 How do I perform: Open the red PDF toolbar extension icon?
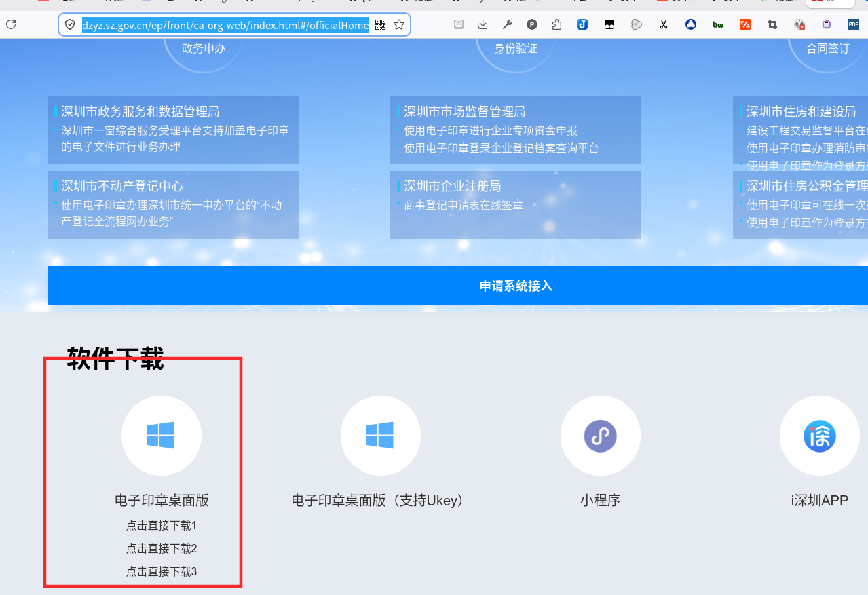[x=852, y=24]
